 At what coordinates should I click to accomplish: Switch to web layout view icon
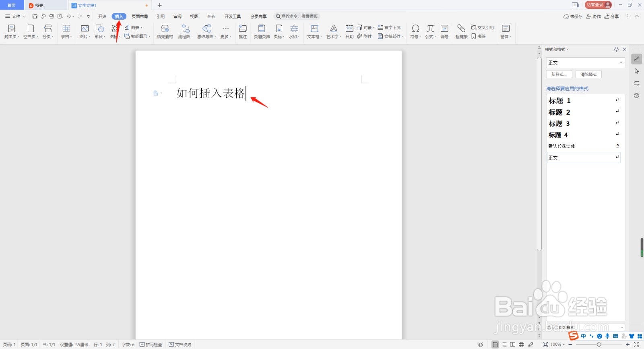tap(522, 345)
